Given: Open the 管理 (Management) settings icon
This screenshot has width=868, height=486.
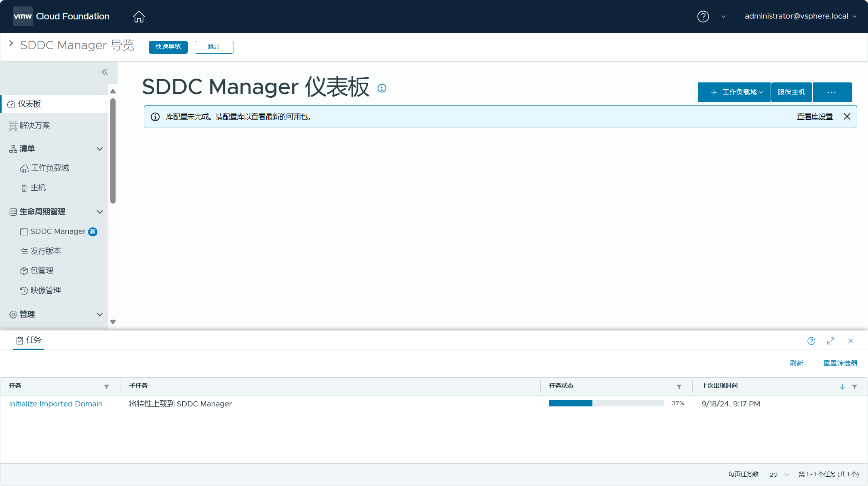Looking at the screenshot, I should (x=13, y=314).
